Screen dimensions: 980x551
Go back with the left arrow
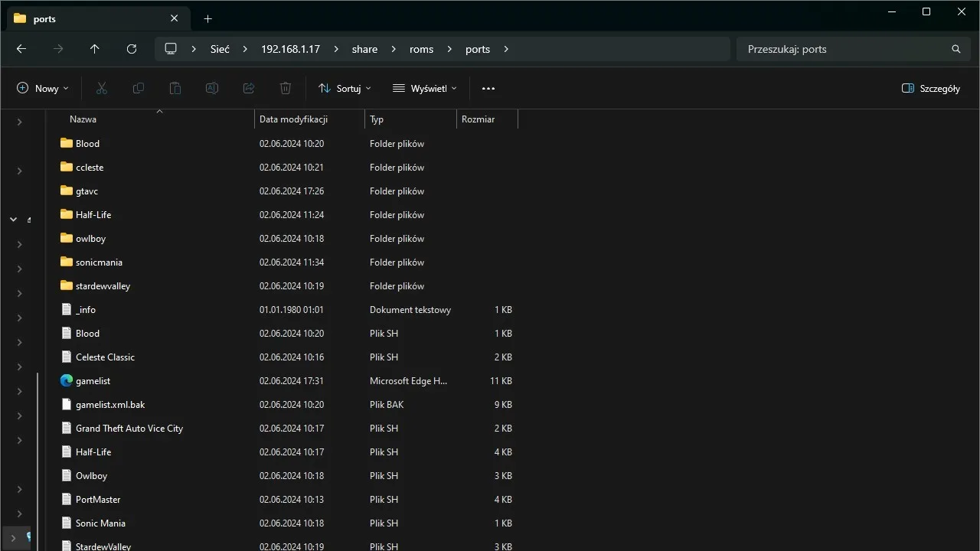click(21, 49)
